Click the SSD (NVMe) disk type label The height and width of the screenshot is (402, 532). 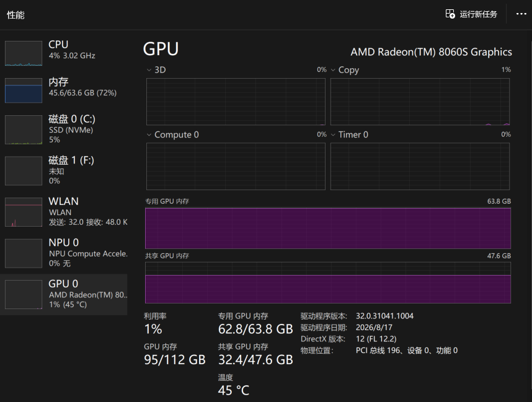(x=71, y=130)
